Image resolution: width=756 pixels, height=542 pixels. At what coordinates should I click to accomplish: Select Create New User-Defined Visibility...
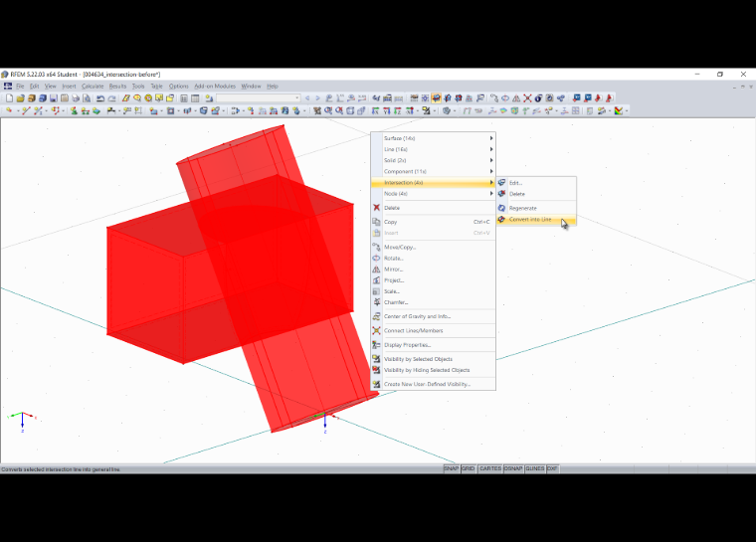433,384
